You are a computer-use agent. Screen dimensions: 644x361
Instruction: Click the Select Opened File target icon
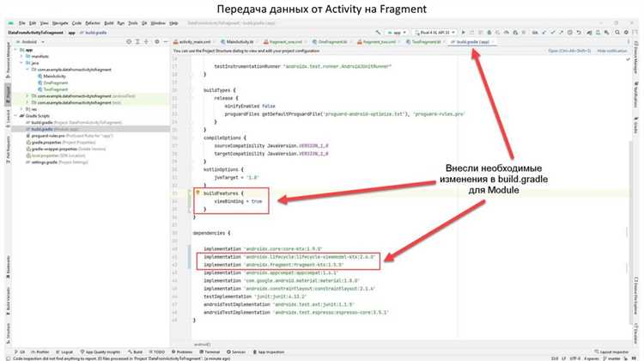pos(129,42)
